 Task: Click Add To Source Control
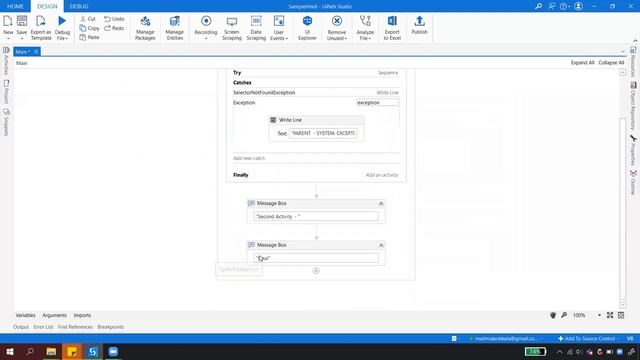coord(587,338)
